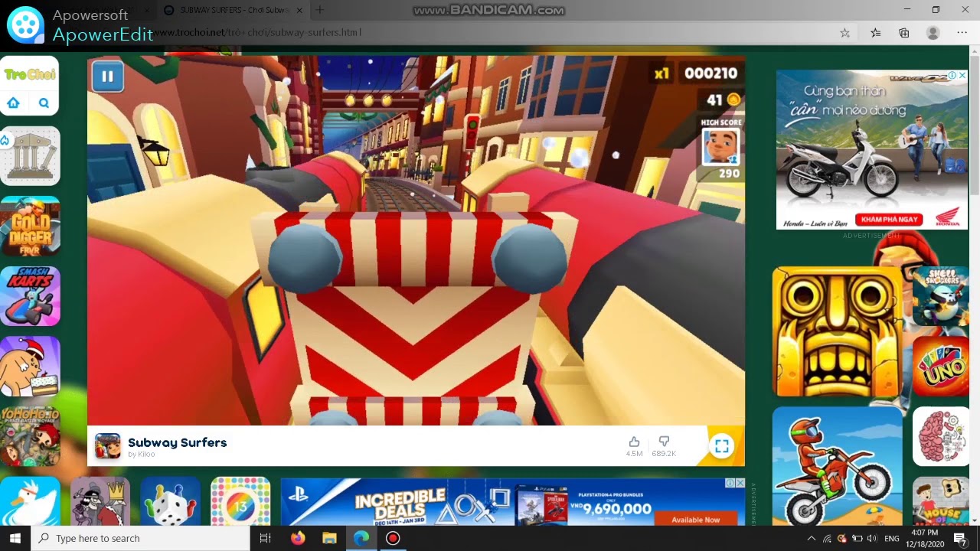Click the Subway Surfers game icon
This screenshot has height=551, width=980.
(107, 446)
